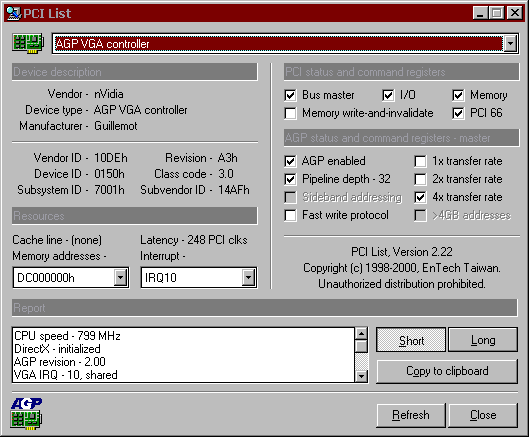Viewport: 529px width, 437px height.
Task: Toggle the PCI 66 checkbox
Action: click(458, 113)
